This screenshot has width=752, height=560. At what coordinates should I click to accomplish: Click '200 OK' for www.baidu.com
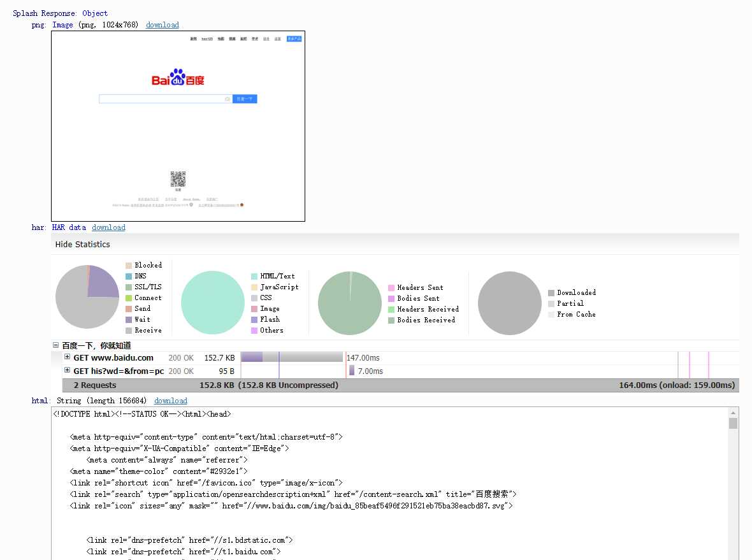pyautogui.click(x=181, y=357)
